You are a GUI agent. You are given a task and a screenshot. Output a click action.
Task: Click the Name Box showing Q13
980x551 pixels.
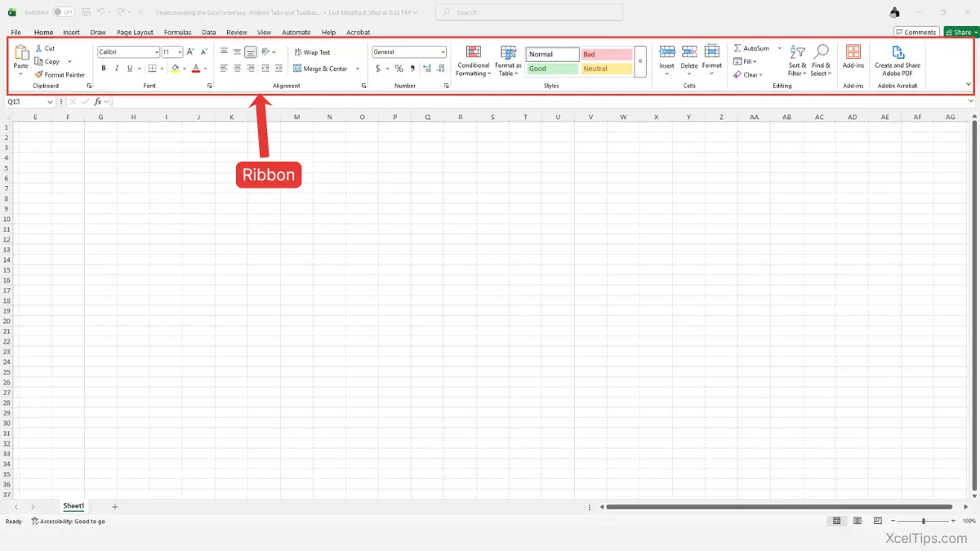[24, 101]
